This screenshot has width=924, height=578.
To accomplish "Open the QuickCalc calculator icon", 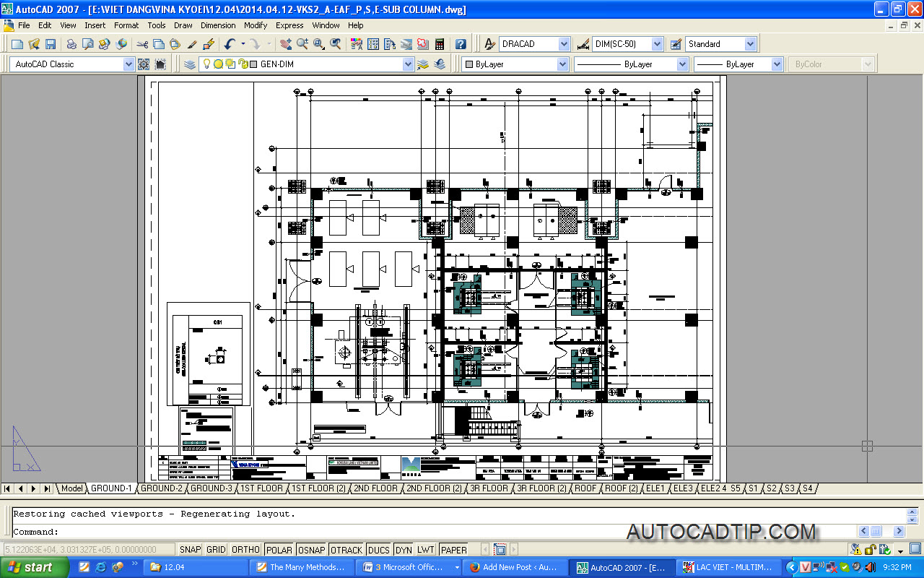I will click(x=440, y=44).
